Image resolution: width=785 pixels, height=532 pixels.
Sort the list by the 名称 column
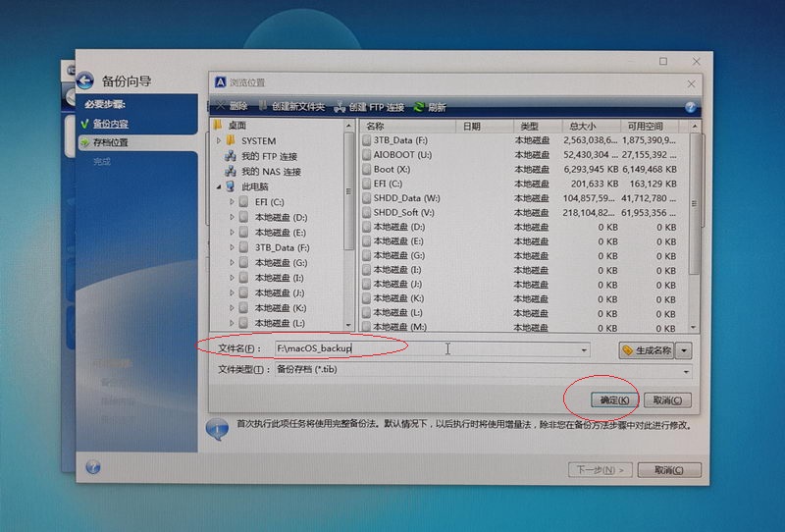pyautogui.click(x=407, y=127)
